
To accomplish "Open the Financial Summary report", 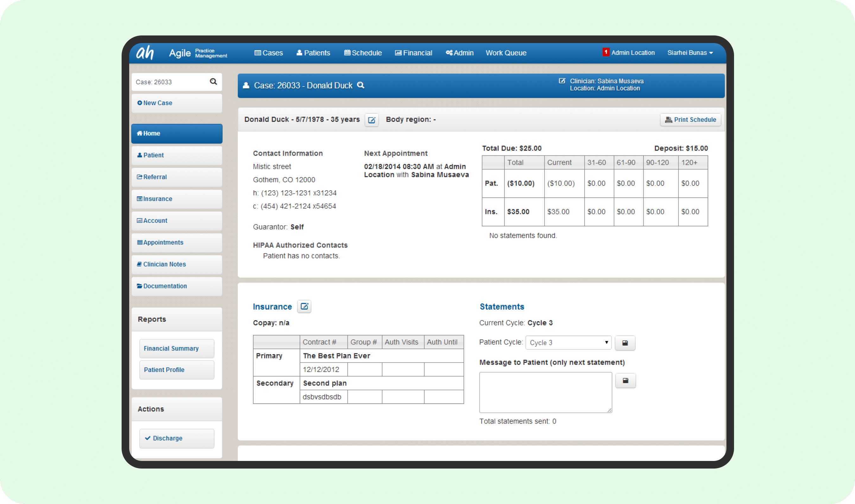I will click(177, 349).
